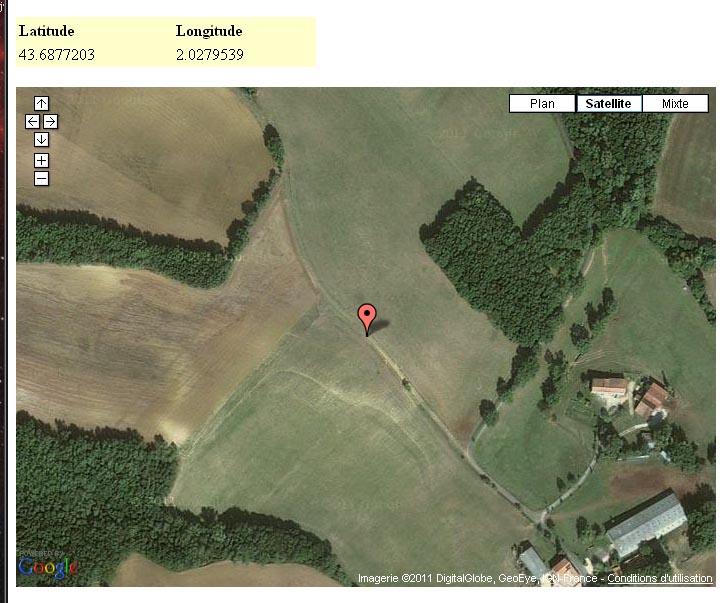Zoom in with the plus button
The image size is (723, 603).
coord(41,160)
